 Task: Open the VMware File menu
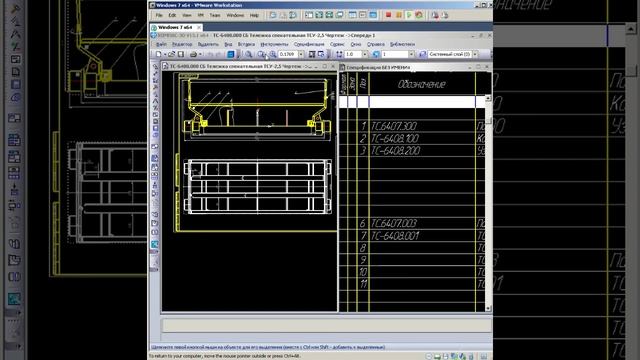[159, 15]
